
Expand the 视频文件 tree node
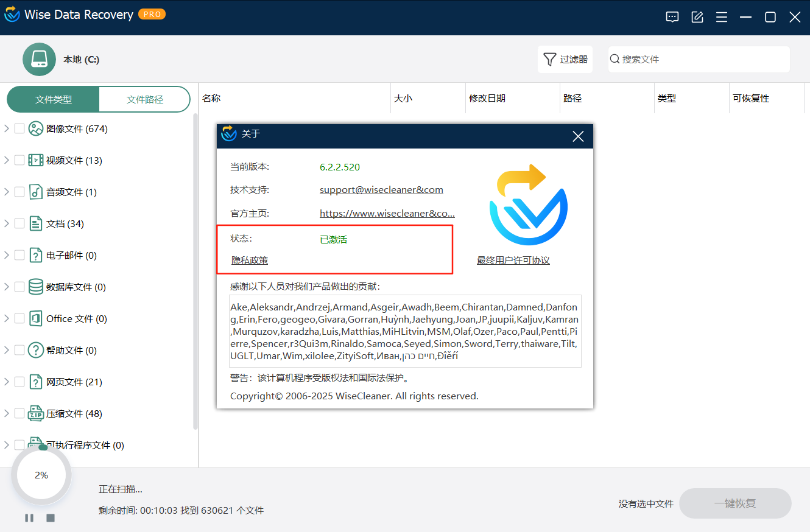pyautogui.click(x=7, y=160)
